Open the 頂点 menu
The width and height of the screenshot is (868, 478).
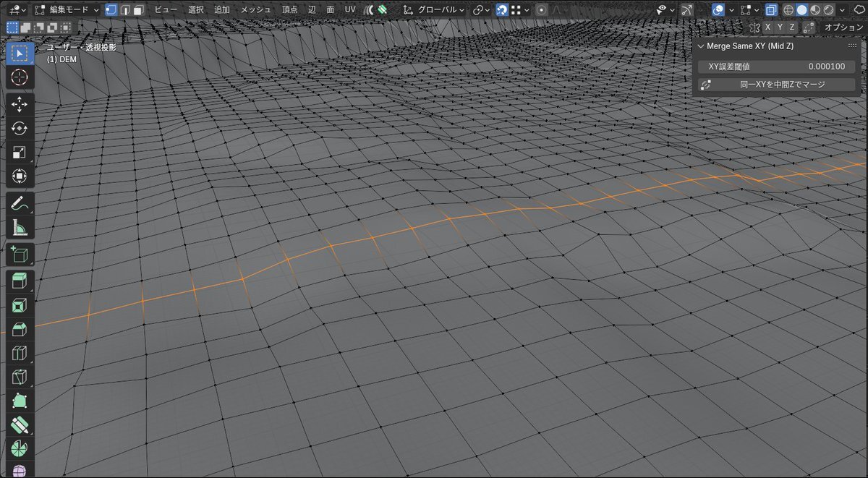click(289, 10)
